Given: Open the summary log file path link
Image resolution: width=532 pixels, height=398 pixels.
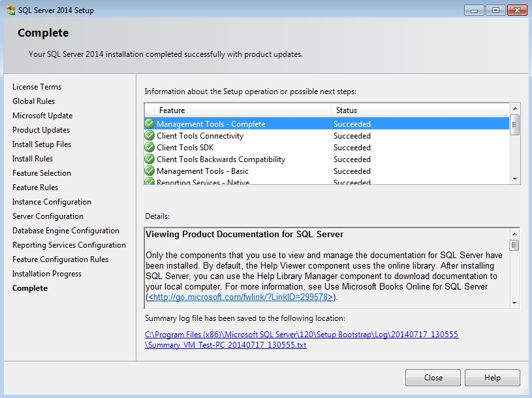Looking at the screenshot, I should pos(302,335).
